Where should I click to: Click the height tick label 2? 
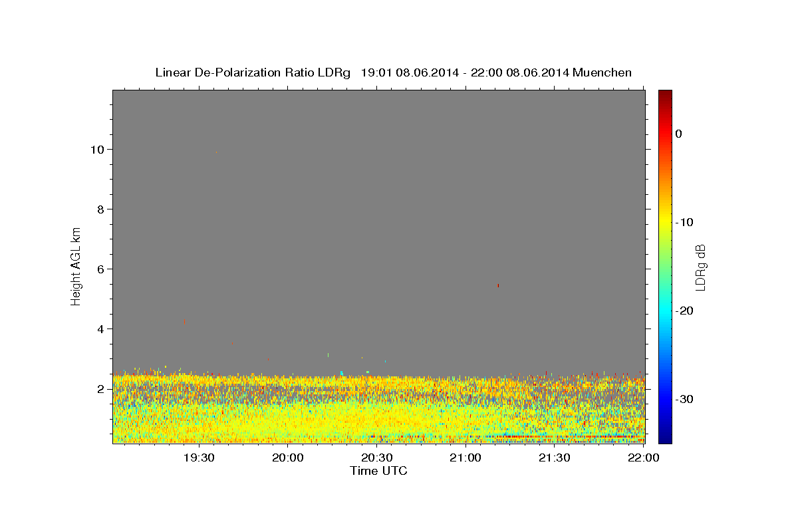coord(102,388)
